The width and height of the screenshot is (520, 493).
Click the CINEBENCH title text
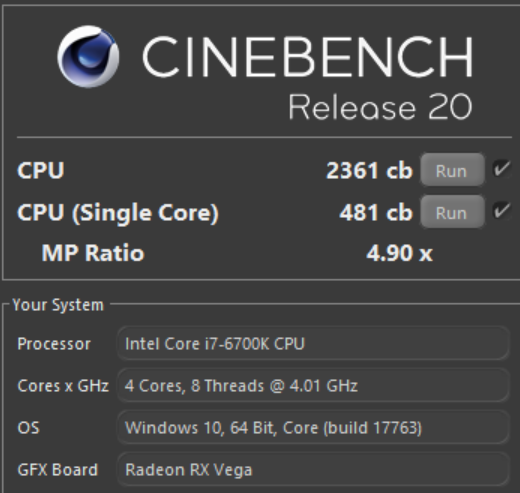coord(308,57)
